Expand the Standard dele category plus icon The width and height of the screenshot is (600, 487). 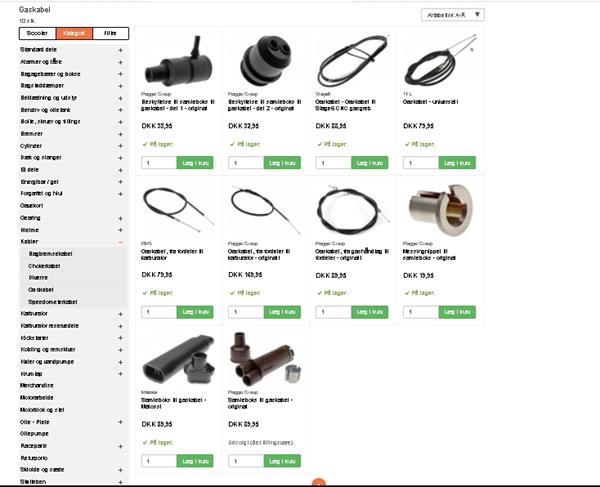(120, 50)
